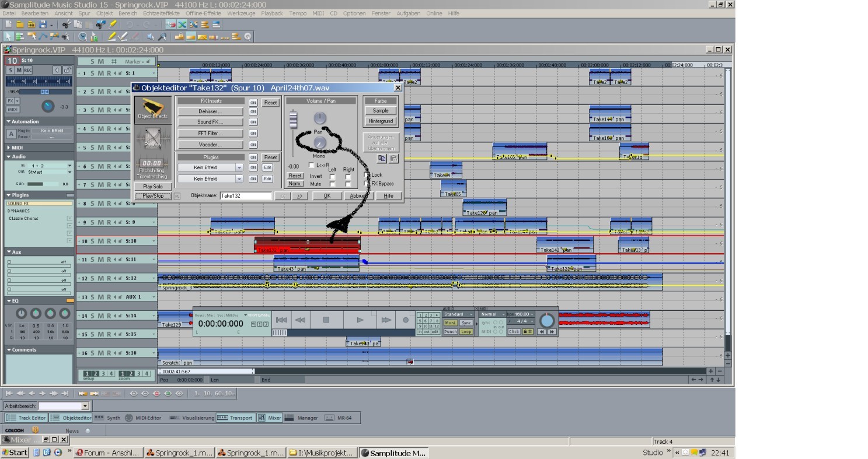
Task: Open the Werkzeuge menu
Action: (241, 13)
